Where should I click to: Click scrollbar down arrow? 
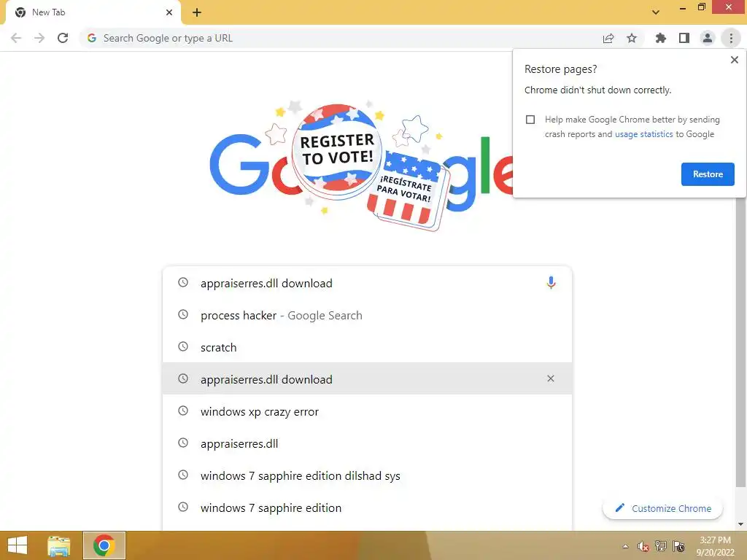(740, 524)
